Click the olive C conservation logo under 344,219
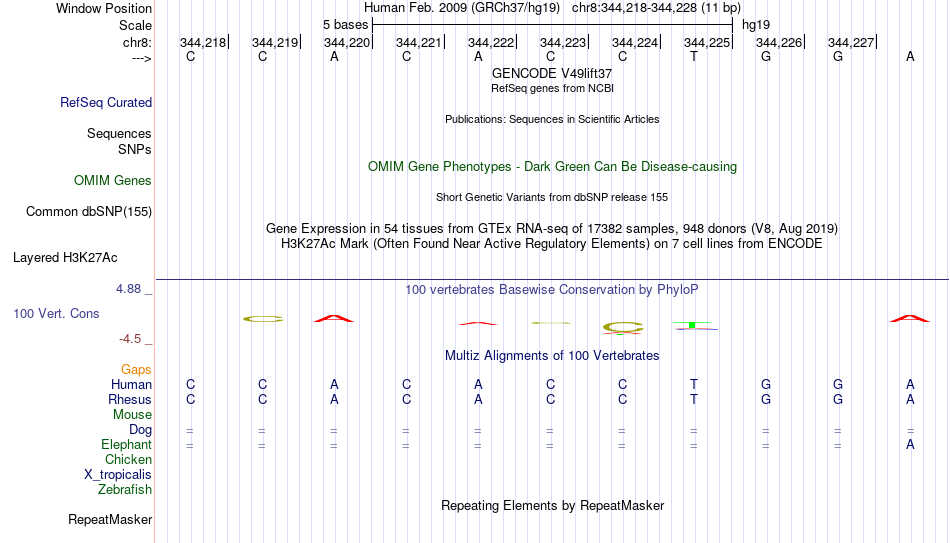 pos(263,319)
